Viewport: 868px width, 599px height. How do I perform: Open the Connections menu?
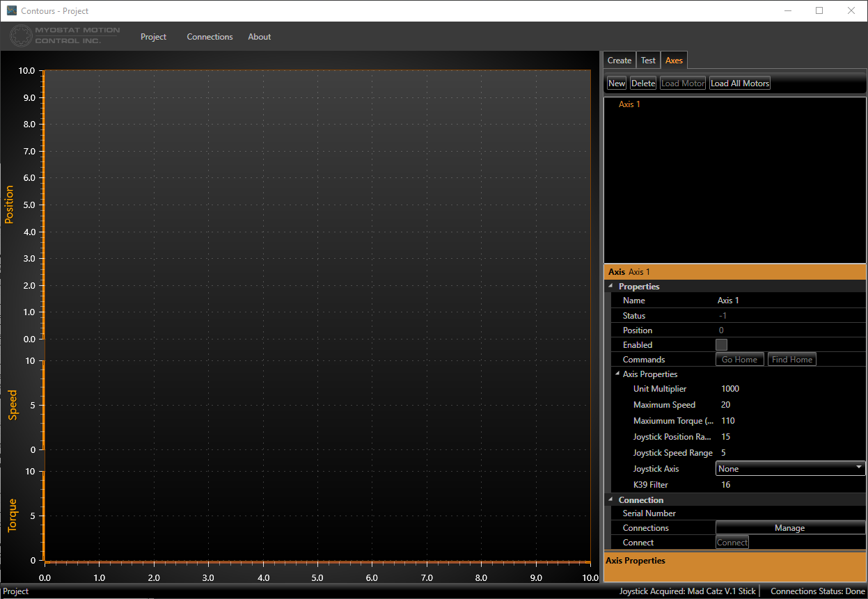(210, 37)
